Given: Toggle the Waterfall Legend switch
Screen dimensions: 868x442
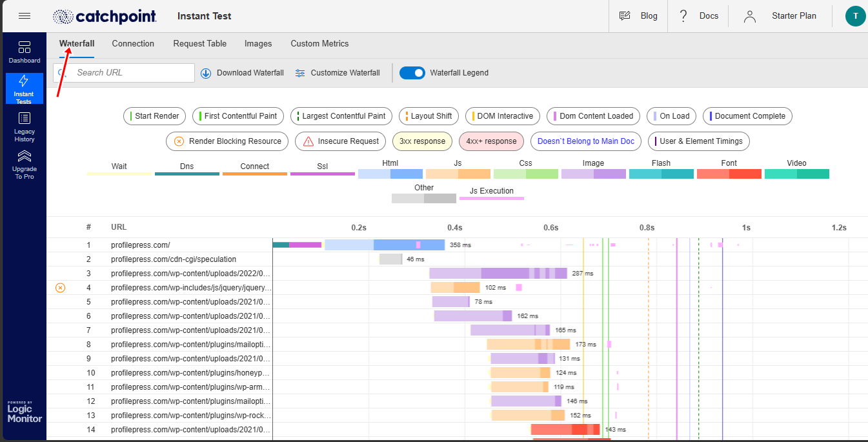Looking at the screenshot, I should (412, 73).
